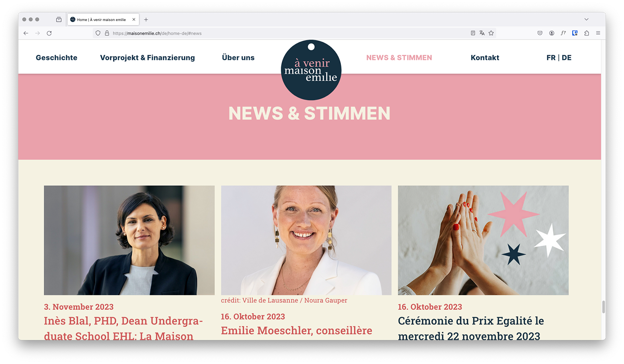Click the translate page icon

point(482,33)
